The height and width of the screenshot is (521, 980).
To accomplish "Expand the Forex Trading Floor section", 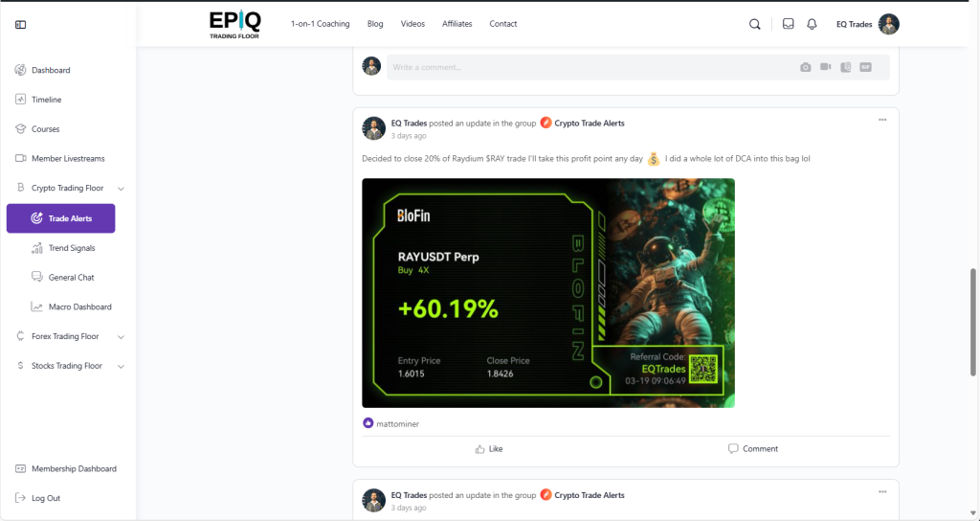I will point(122,336).
